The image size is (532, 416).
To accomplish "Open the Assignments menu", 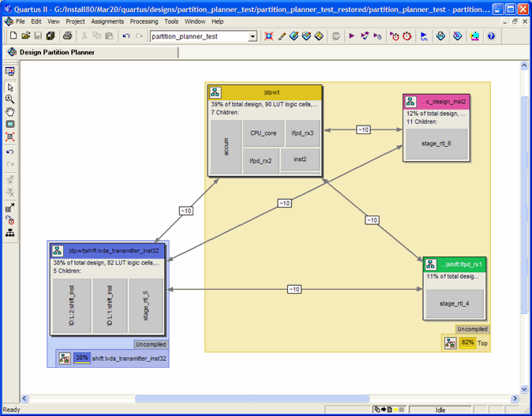I will tap(107, 21).
